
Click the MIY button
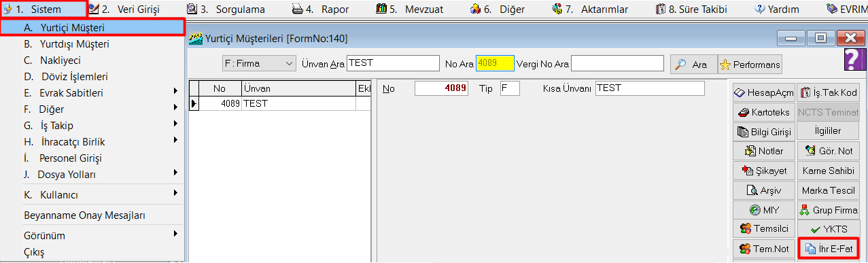pos(764,210)
